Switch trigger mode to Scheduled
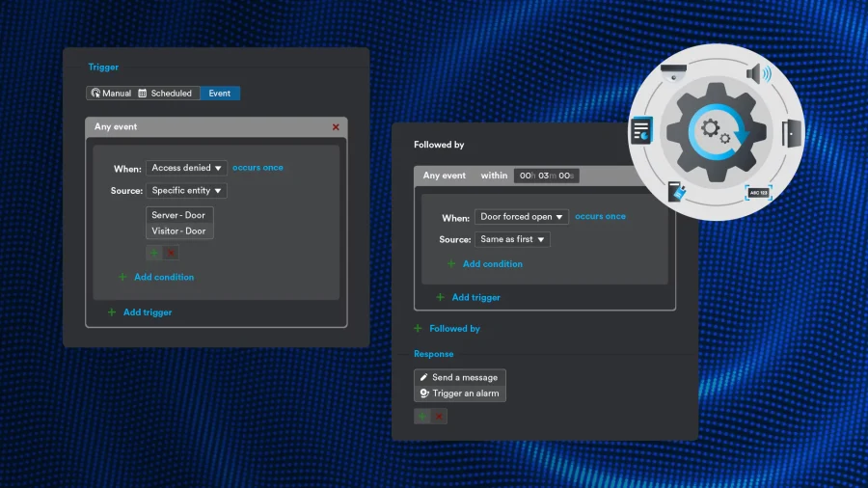 pyautogui.click(x=165, y=94)
